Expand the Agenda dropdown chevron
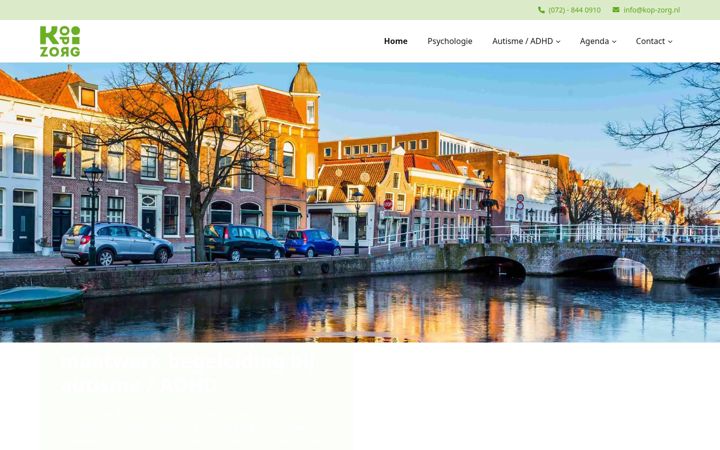Viewport: 720px width, 450px height. pyautogui.click(x=614, y=41)
